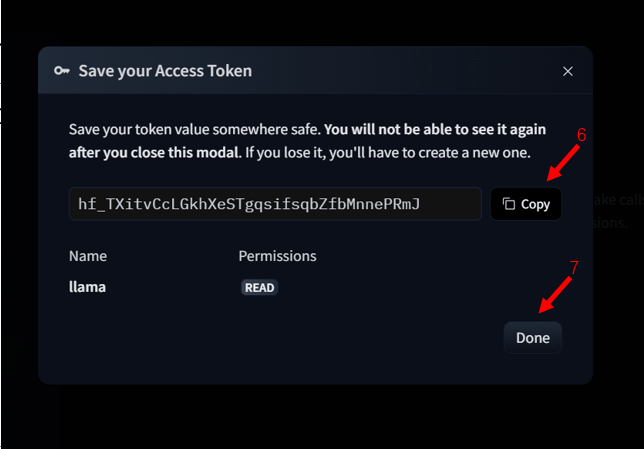Click the "Save your token value somewhere safe" text

click(195, 130)
